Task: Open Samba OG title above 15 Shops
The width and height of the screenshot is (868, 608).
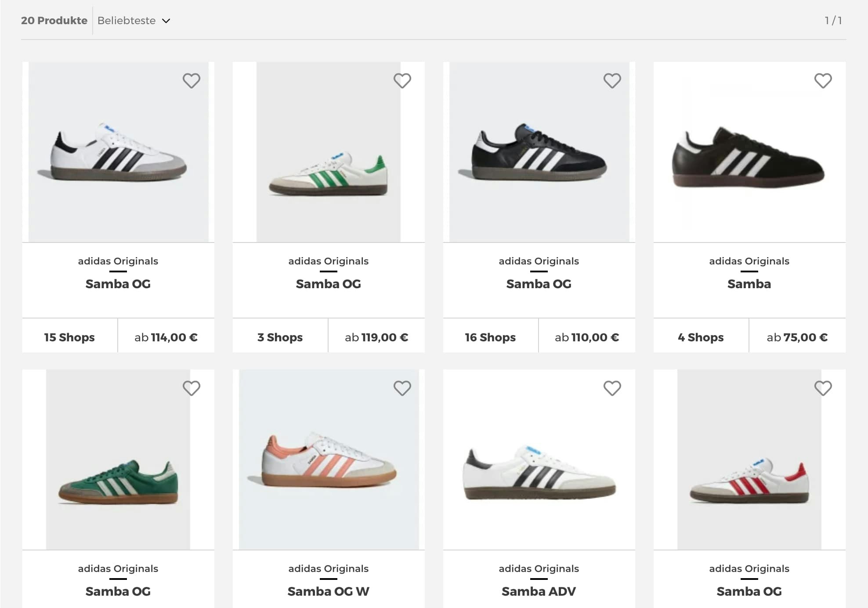Action: point(118,284)
